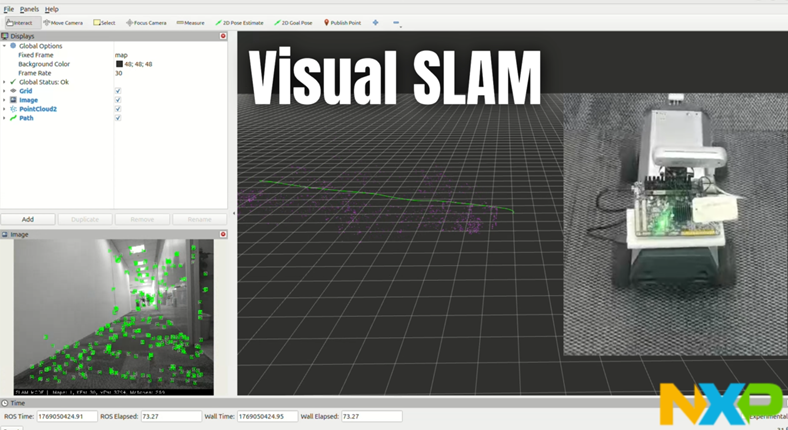Activate the 2D Goal Pose tool
Screen dimensions: 788x430
(x=296, y=22)
